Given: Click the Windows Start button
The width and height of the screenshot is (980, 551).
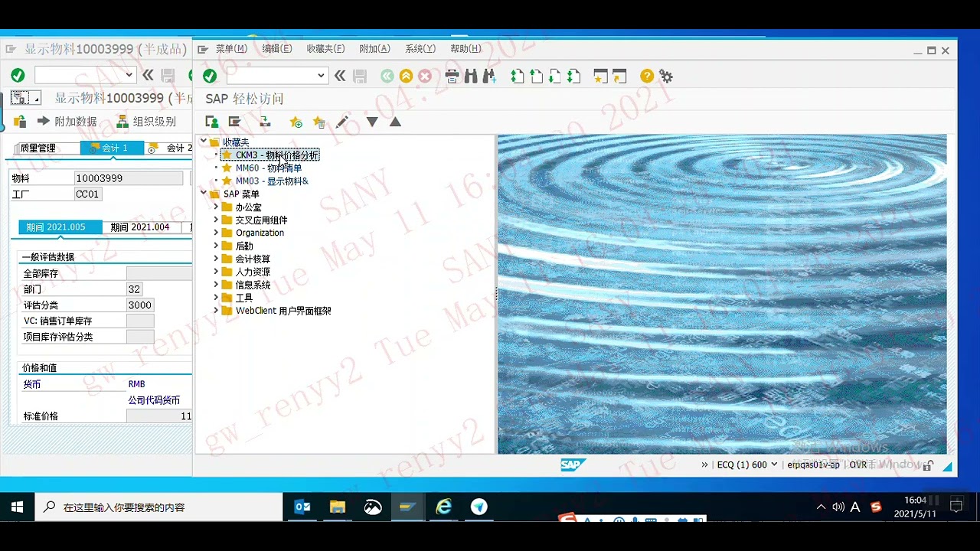Looking at the screenshot, I should tap(17, 507).
